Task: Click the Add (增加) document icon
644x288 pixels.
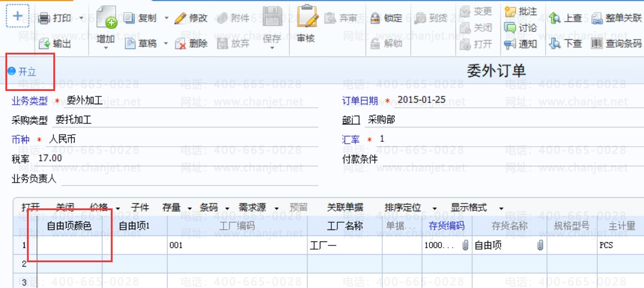Action: (x=106, y=19)
